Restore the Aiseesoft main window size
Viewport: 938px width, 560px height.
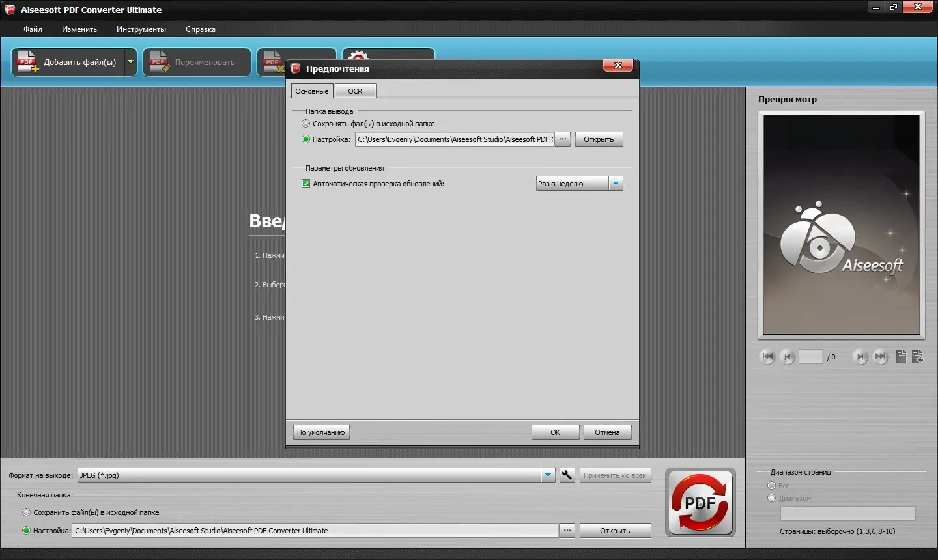[894, 7]
